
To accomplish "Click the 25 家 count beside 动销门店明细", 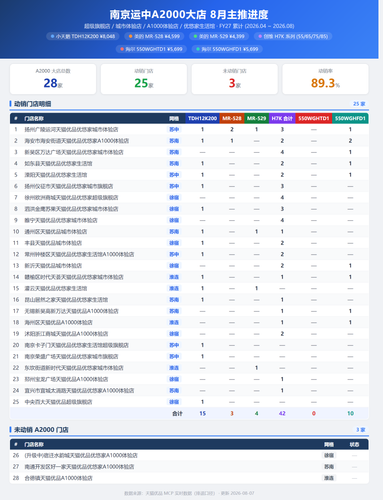I will click(x=359, y=104).
